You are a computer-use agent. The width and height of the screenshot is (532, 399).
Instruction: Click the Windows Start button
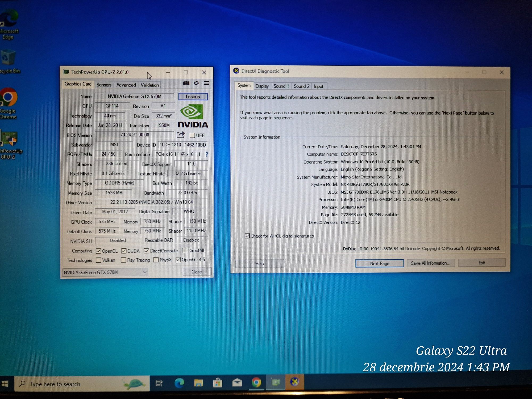pos(5,384)
